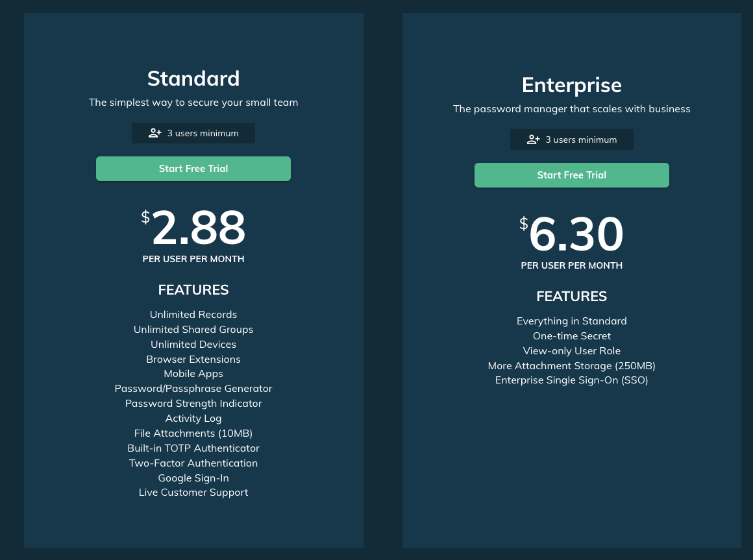Click the View-only User Role feature
This screenshot has width=753, height=560.
pyautogui.click(x=571, y=351)
